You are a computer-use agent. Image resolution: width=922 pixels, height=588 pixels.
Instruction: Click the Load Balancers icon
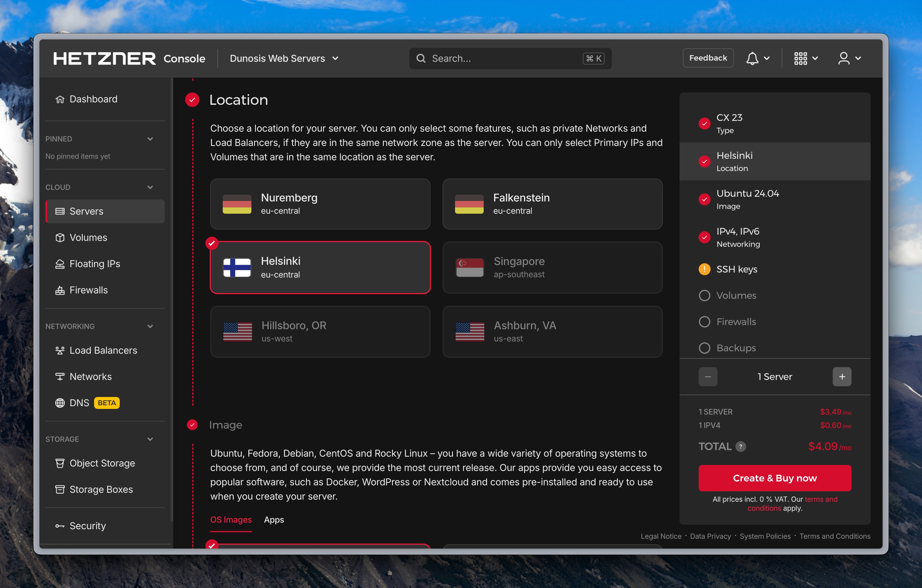(x=60, y=350)
